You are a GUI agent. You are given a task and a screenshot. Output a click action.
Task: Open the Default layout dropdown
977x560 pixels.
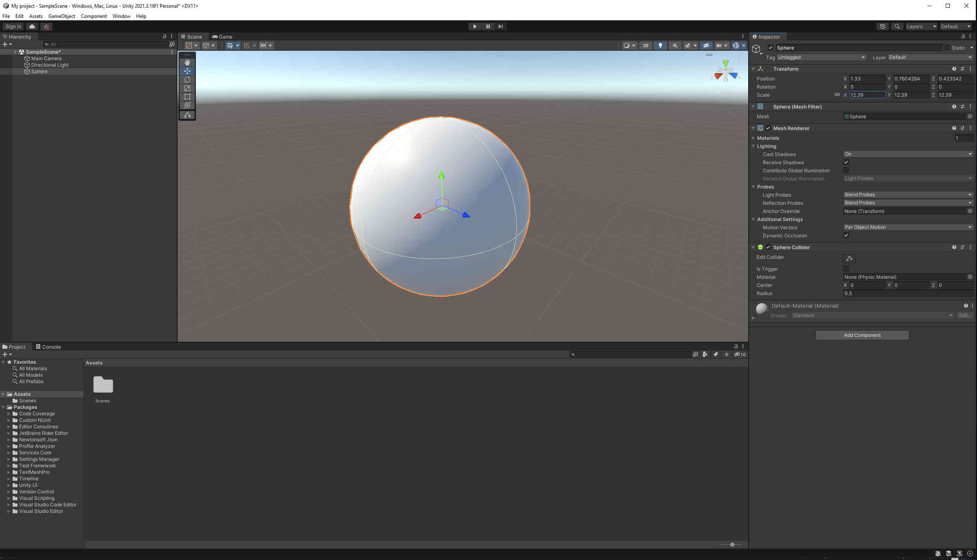pyautogui.click(x=955, y=26)
